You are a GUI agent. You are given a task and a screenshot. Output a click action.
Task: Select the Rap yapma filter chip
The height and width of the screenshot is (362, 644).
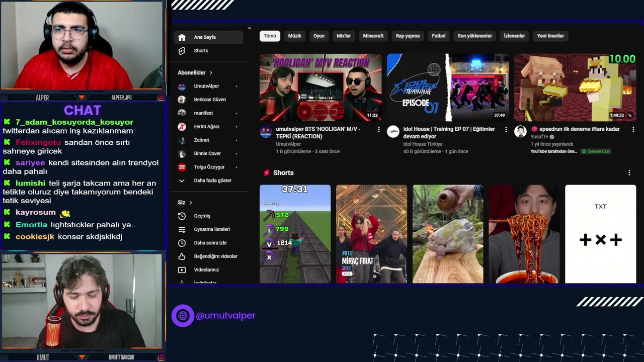pyautogui.click(x=408, y=36)
